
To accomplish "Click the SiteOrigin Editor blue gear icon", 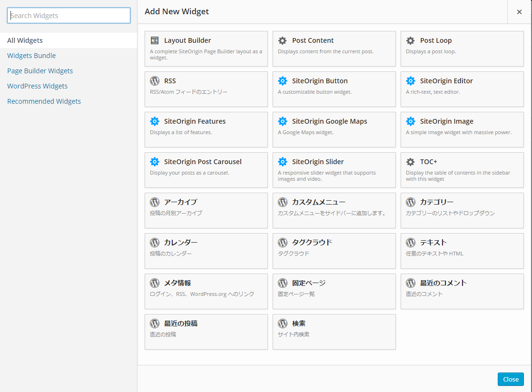I will (411, 81).
